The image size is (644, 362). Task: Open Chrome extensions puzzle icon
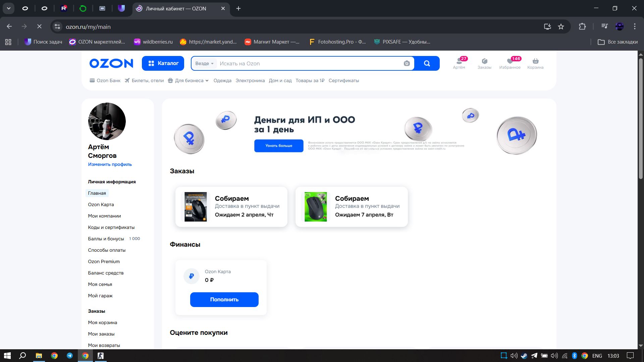point(582,26)
